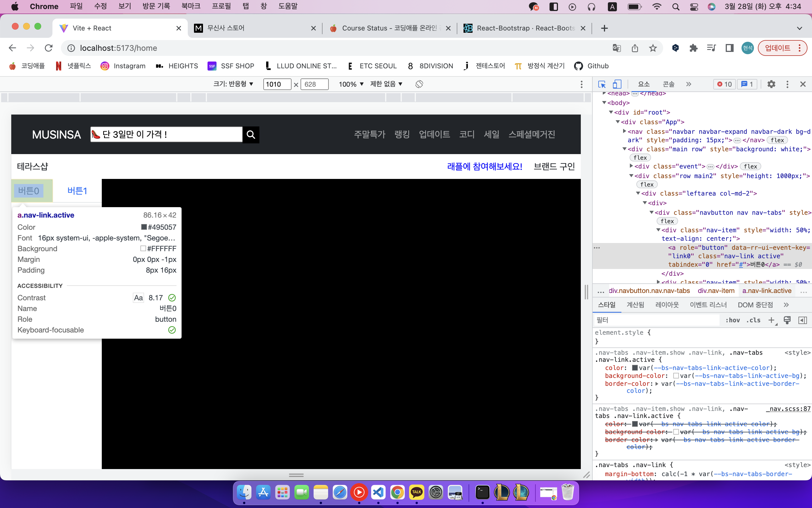This screenshot has width=812, height=508.
Task: Open the DOM 중단점 tab
Action: pos(755,305)
